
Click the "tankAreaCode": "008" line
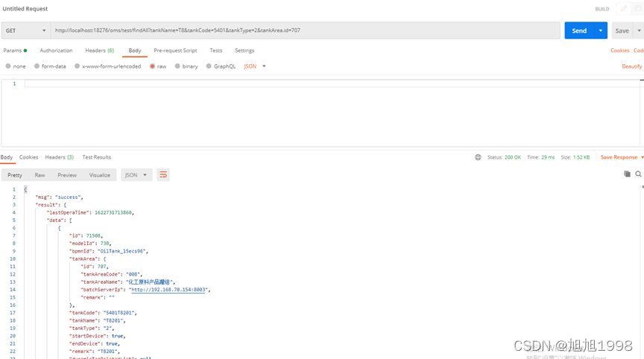pyautogui.click(x=112, y=275)
